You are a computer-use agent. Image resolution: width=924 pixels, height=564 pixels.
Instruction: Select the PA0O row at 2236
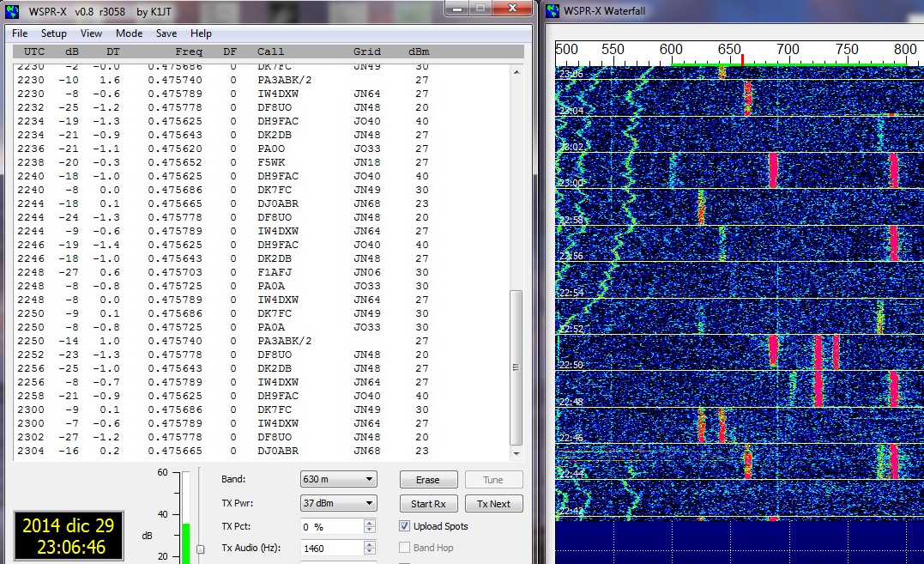coord(263,149)
